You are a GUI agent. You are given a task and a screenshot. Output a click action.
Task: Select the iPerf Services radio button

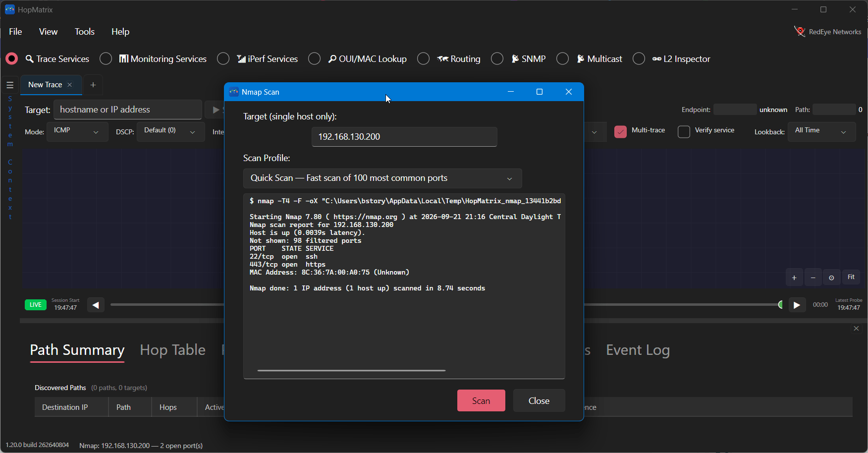coord(223,59)
